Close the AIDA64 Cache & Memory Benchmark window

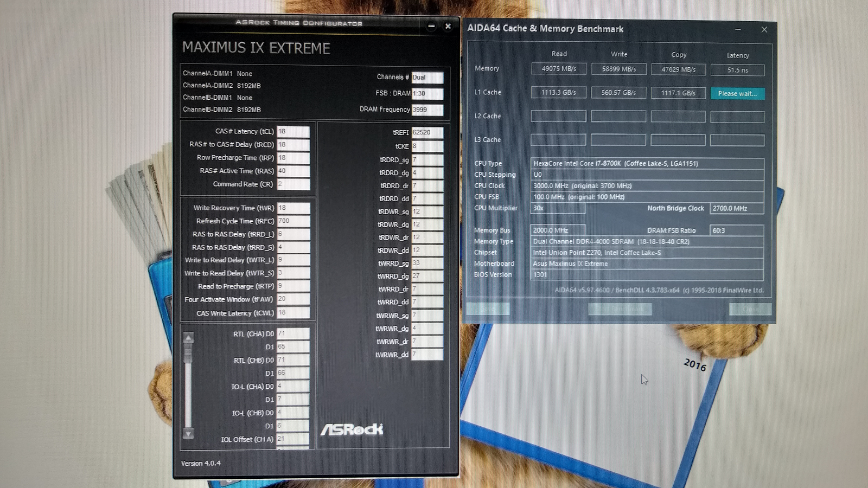(764, 29)
